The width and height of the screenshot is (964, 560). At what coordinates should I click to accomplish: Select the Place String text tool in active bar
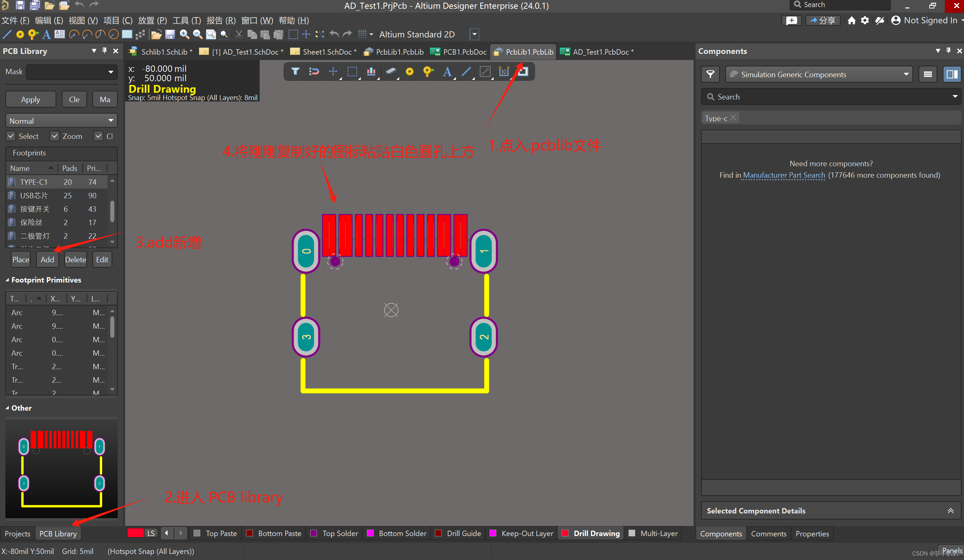click(x=447, y=71)
